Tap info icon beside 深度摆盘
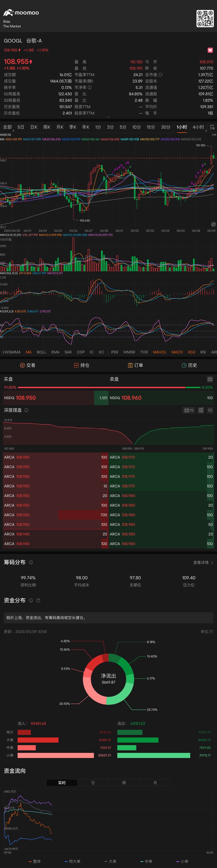The width and height of the screenshot is (217, 868). pyautogui.click(x=26, y=410)
